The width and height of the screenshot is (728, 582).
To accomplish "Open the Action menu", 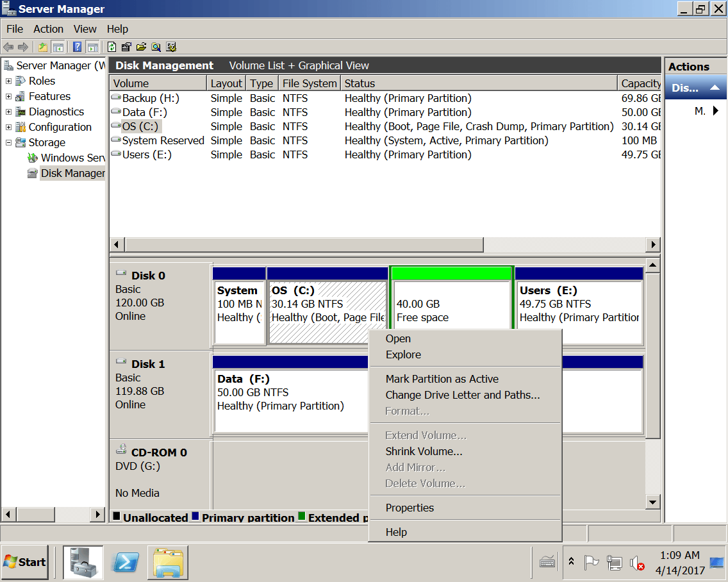I will (x=48, y=29).
